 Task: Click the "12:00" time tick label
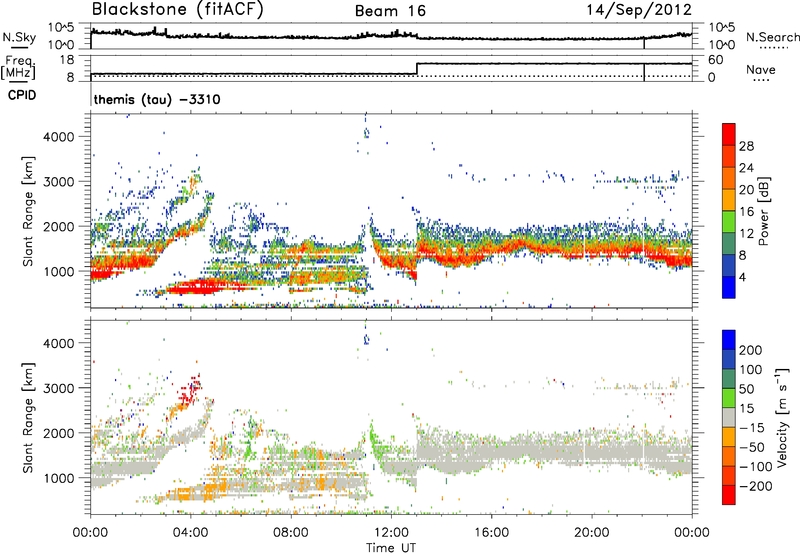click(x=391, y=533)
